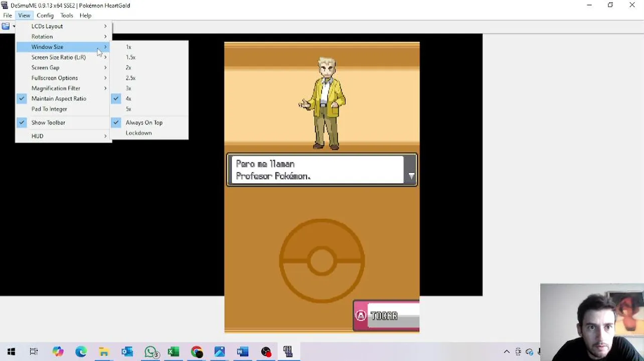This screenshot has height=361, width=644.
Task: Open Microsoft Edge from the taskbar
Action: [81, 352]
